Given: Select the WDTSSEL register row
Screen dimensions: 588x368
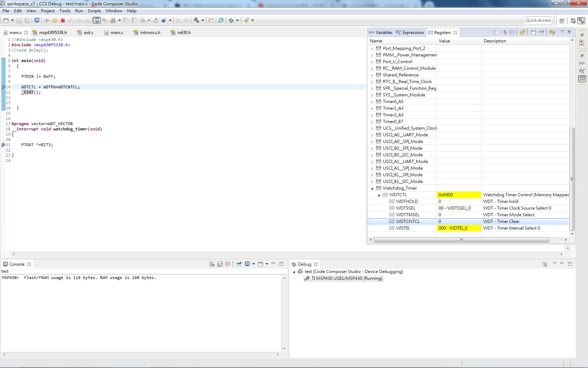Looking at the screenshot, I should pos(469,208).
